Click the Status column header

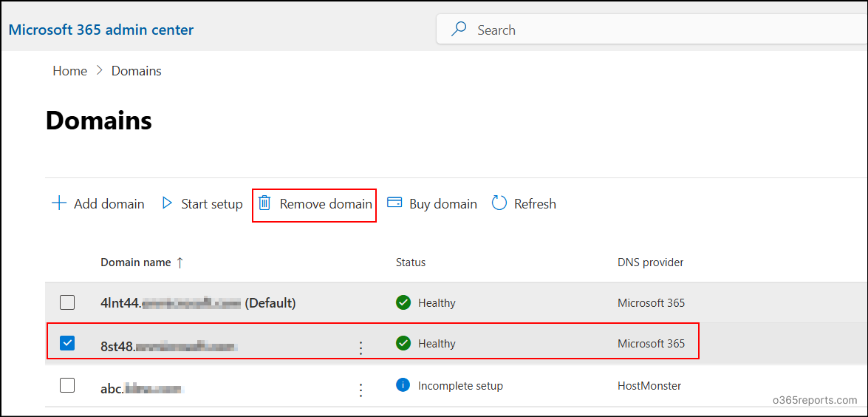(411, 262)
